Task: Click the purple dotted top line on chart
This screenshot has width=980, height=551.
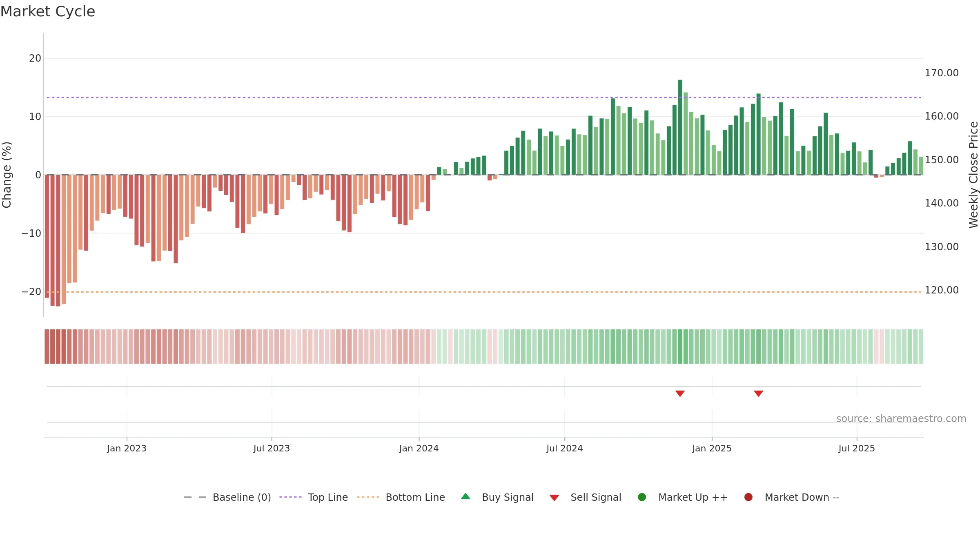Action: click(484, 97)
